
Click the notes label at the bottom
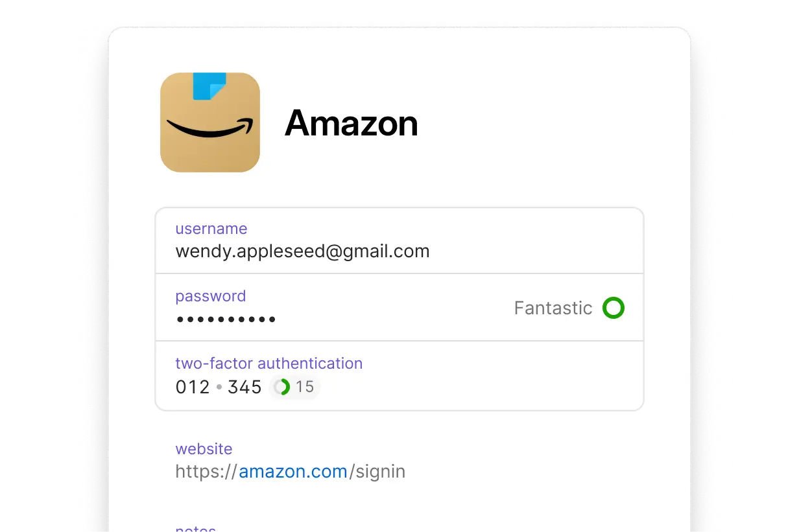(196, 529)
